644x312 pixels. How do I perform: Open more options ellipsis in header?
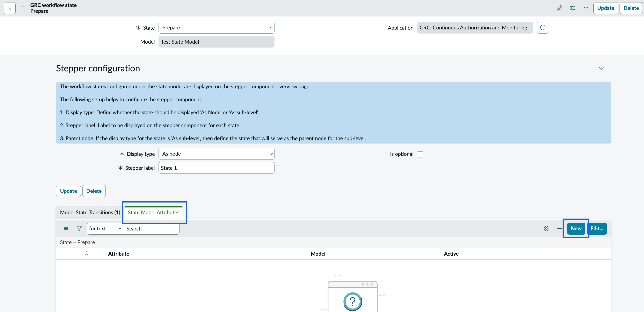[586, 8]
